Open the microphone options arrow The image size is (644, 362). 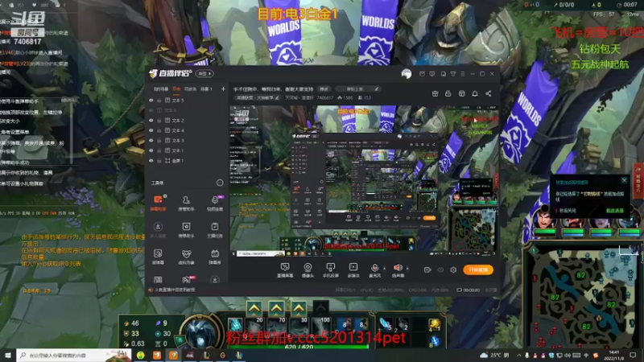click(x=384, y=268)
